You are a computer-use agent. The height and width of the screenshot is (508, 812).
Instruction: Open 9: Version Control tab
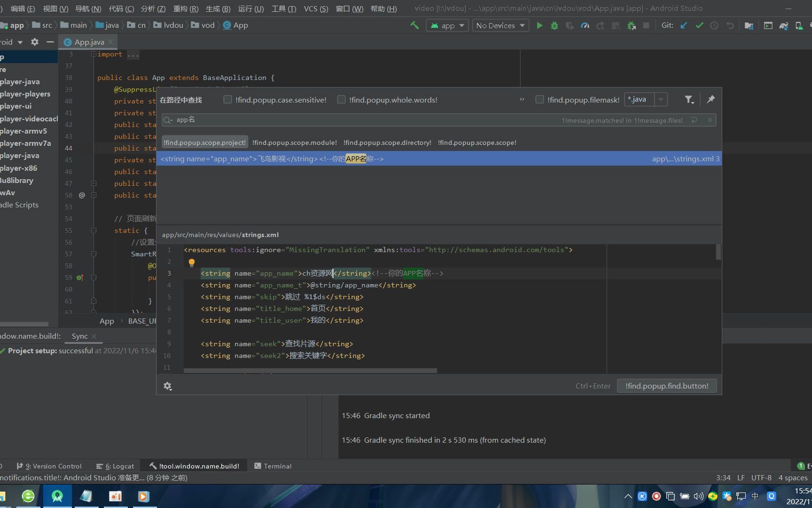coord(49,466)
